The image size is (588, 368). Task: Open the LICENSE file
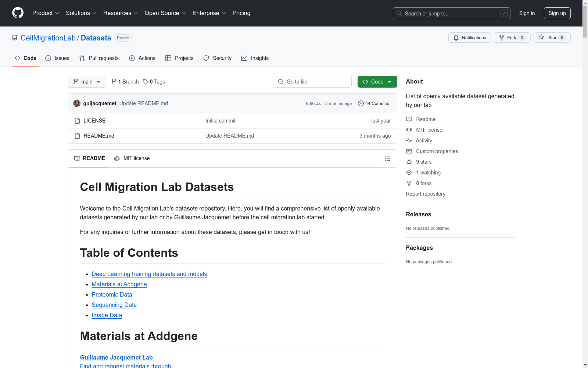click(94, 121)
